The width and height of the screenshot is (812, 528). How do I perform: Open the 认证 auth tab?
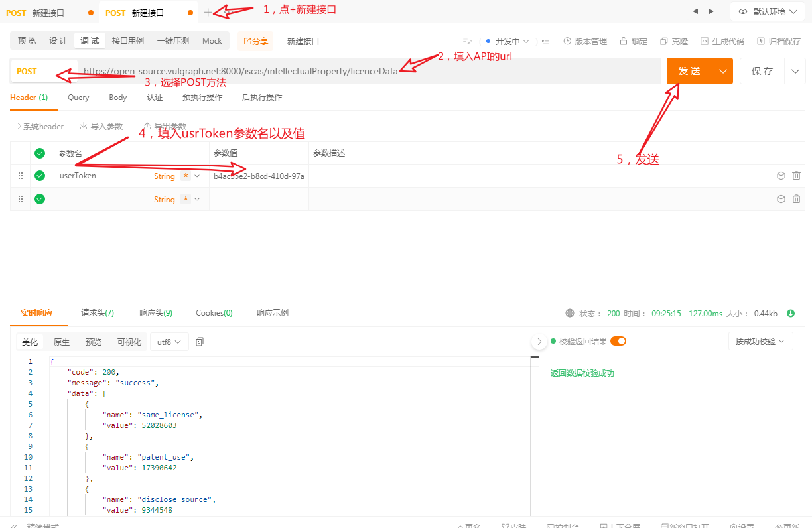coord(155,98)
